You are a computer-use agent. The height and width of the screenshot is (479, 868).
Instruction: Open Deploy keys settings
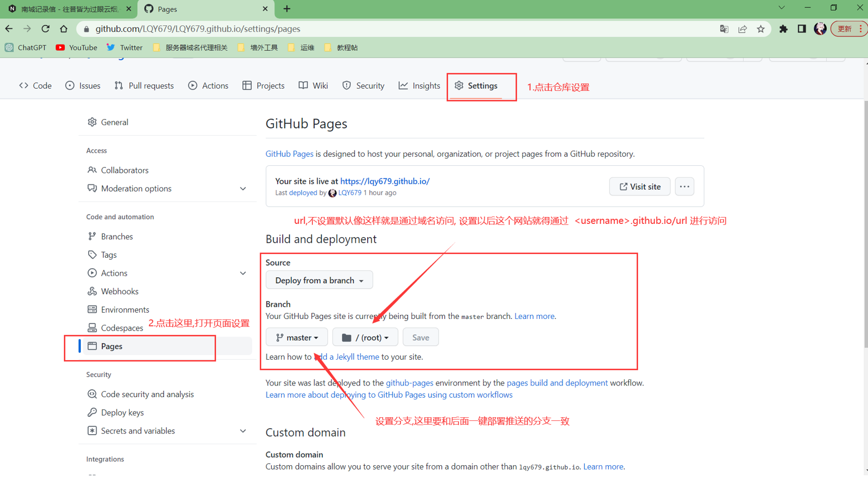point(122,412)
